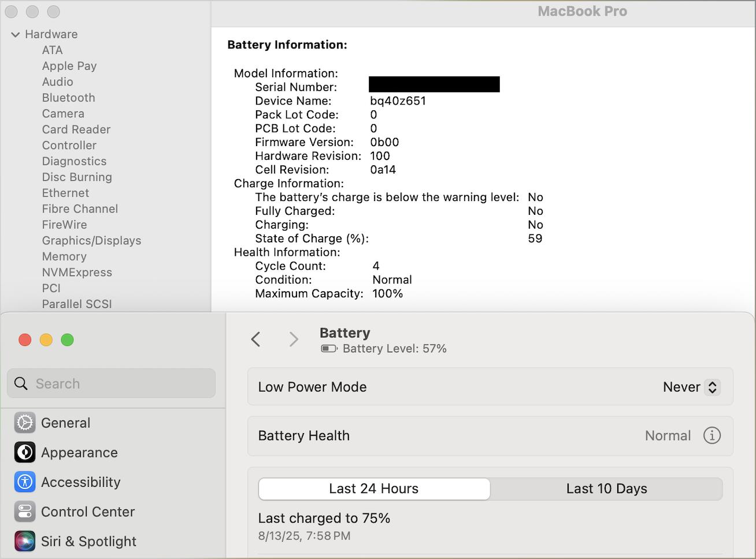Screen dimensions: 756x559
Task: Click Battery Level: 57% text
Action: tap(395, 349)
